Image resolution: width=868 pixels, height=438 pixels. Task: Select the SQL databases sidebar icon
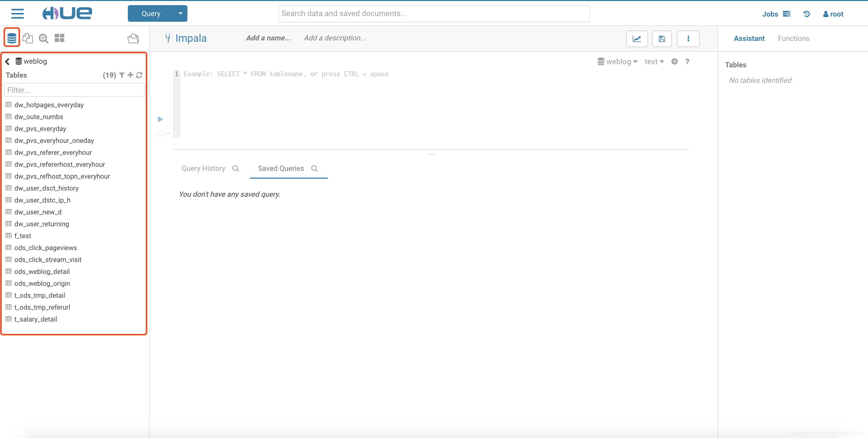(12, 38)
